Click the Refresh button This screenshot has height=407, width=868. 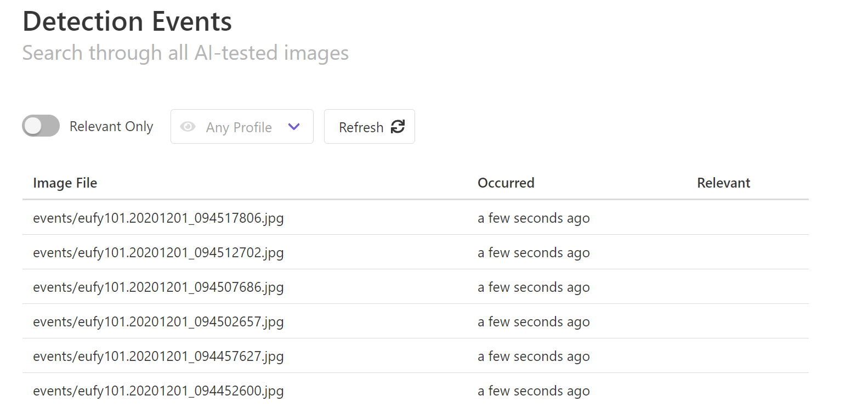coord(370,127)
